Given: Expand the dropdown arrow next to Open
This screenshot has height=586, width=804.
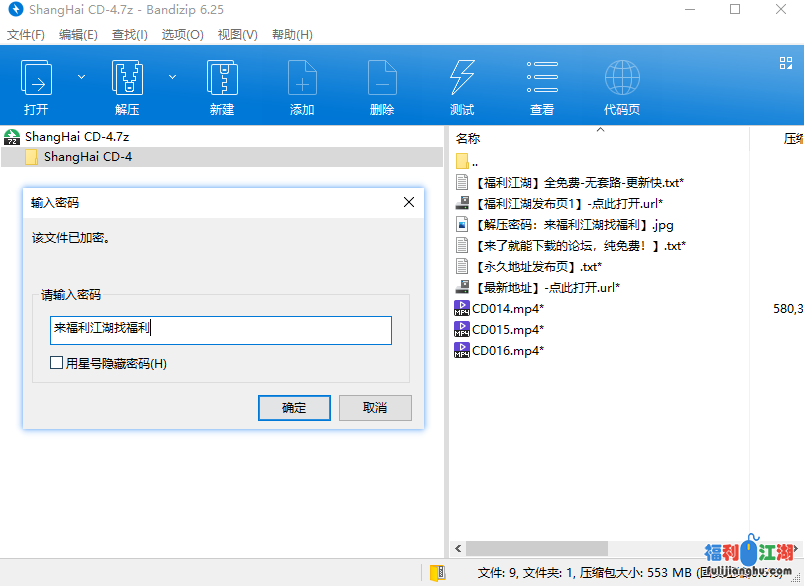Looking at the screenshot, I should click(82, 76).
